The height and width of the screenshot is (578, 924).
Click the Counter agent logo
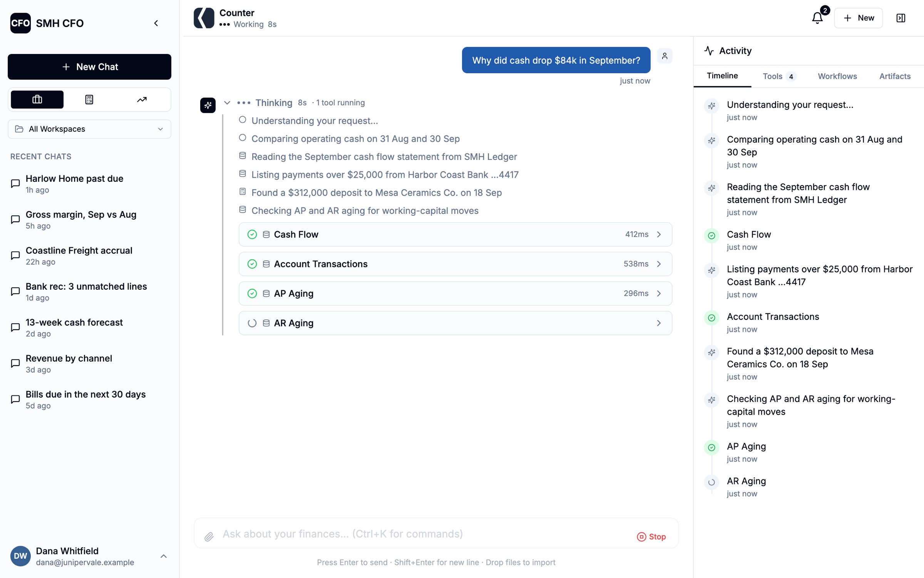click(204, 18)
